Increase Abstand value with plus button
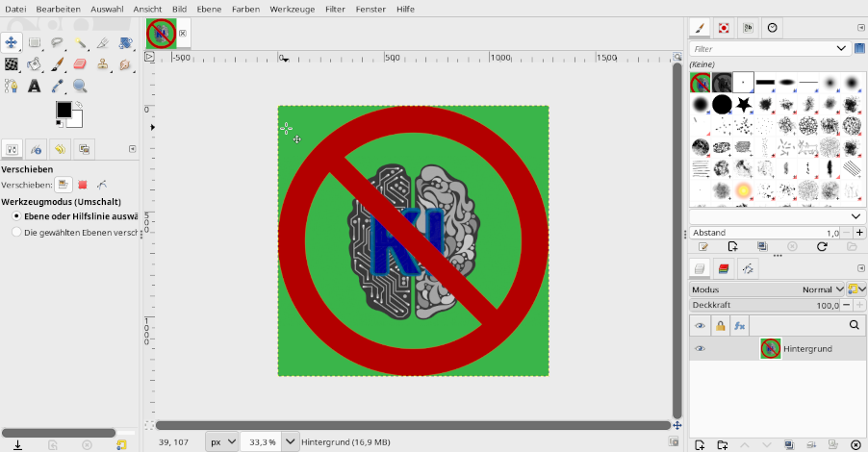 (x=859, y=233)
